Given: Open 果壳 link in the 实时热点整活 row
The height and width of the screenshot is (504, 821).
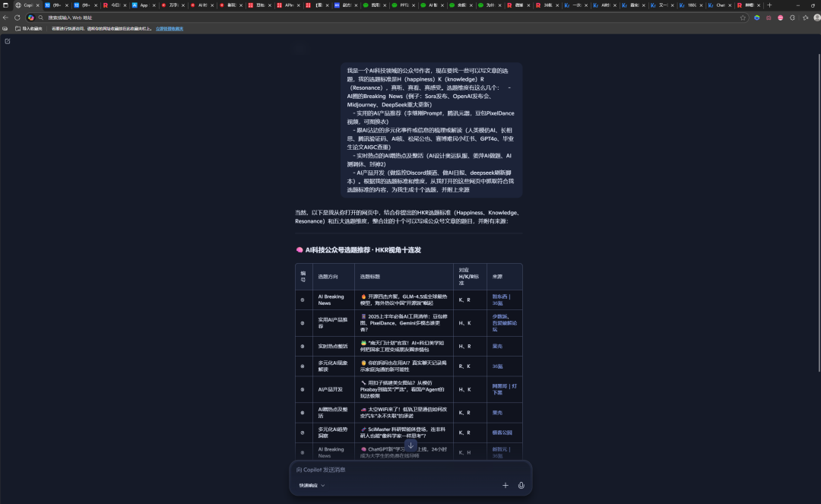Looking at the screenshot, I should [497, 347].
